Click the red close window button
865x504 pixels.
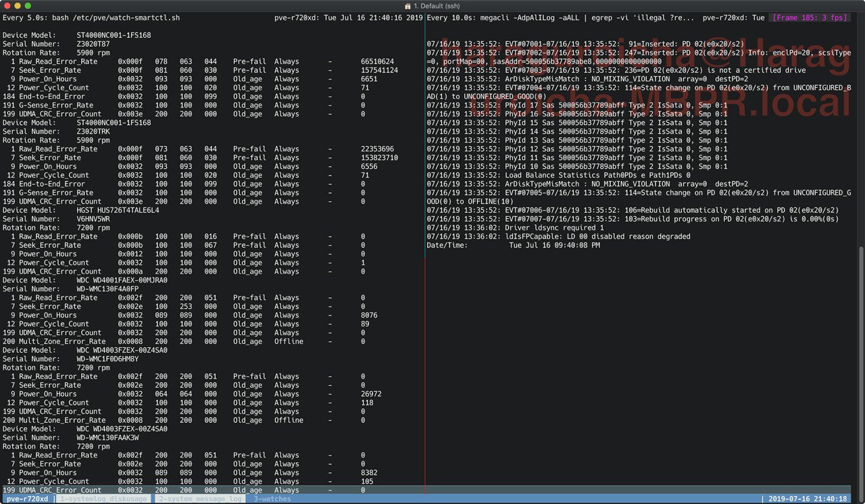[x=6, y=5]
